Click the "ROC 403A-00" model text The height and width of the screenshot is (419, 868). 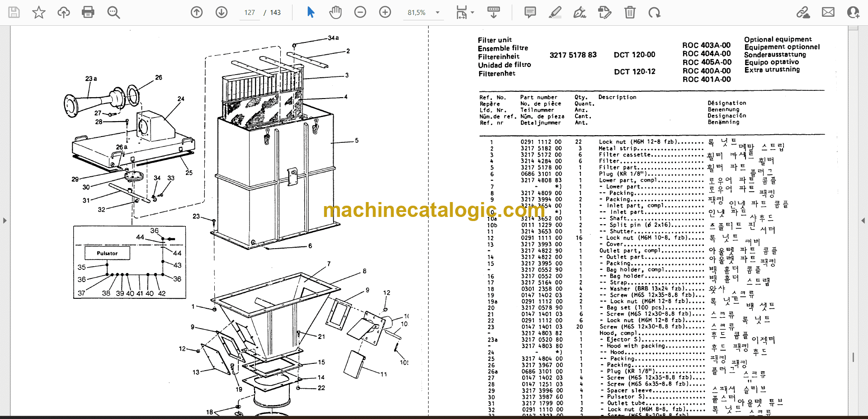[706, 45]
